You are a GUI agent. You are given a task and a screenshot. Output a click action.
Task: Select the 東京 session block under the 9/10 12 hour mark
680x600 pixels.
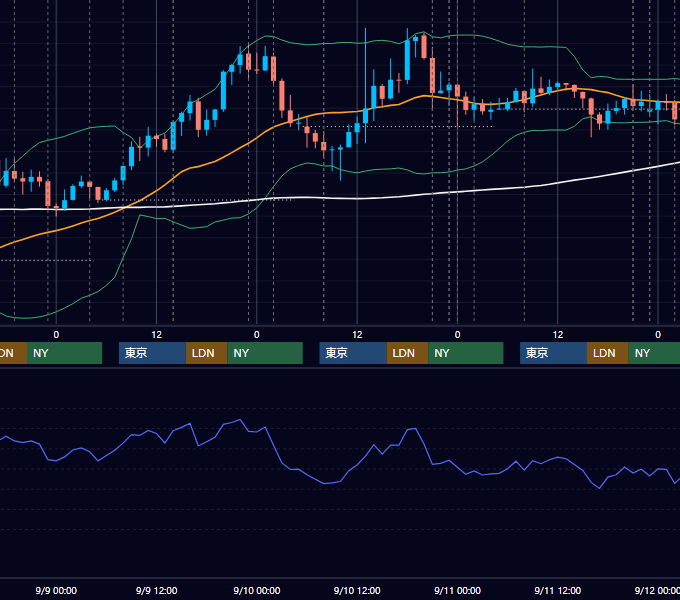click(x=353, y=353)
